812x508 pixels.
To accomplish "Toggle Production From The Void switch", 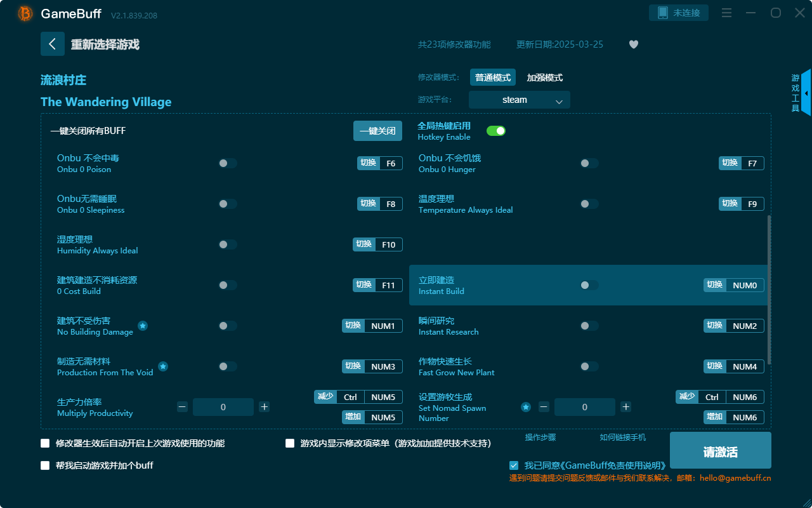I will (228, 366).
